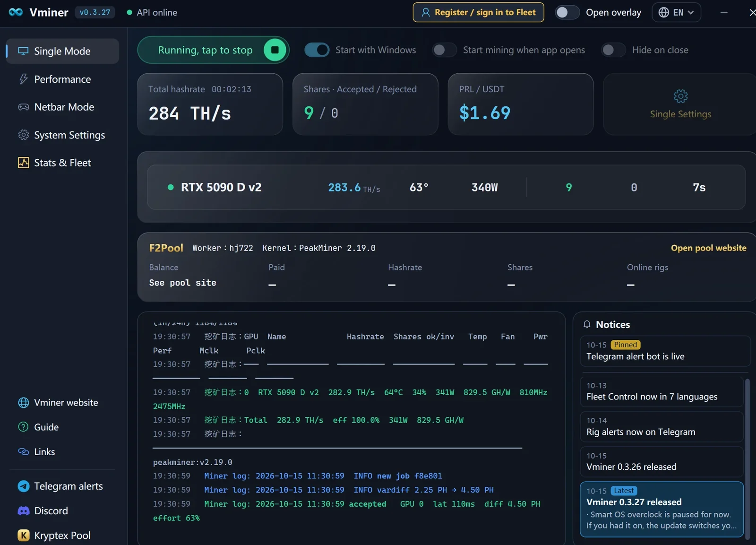Click the API online status indicator
This screenshot has height=545, width=756.
[x=152, y=12]
